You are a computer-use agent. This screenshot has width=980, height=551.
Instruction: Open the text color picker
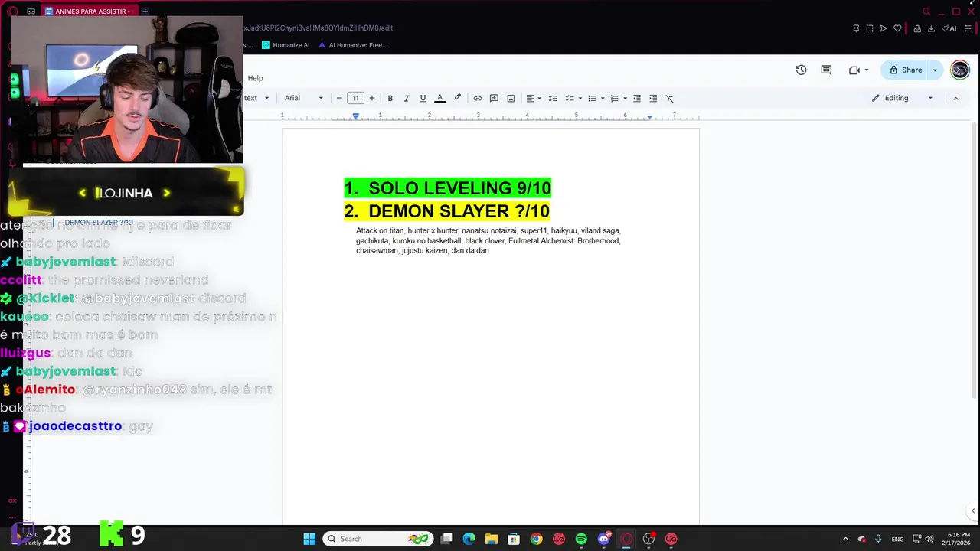pyautogui.click(x=439, y=98)
